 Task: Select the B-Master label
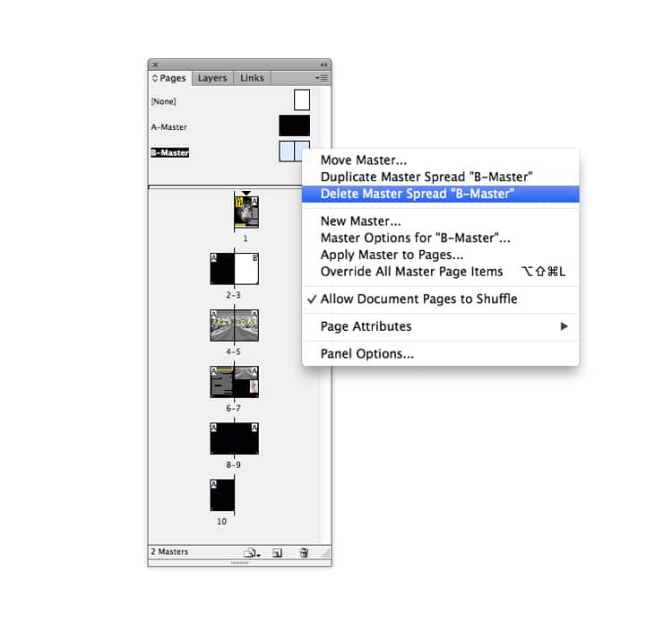pyautogui.click(x=169, y=152)
